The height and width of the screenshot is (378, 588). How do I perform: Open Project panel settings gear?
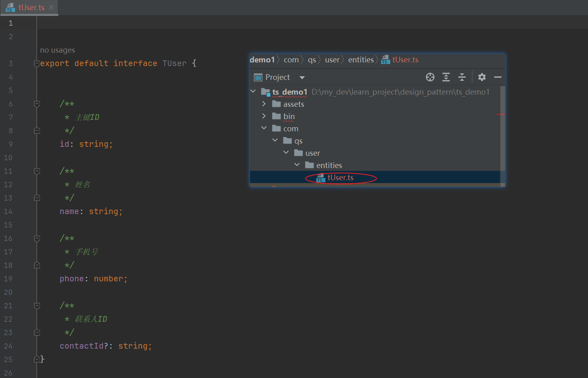pos(482,77)
